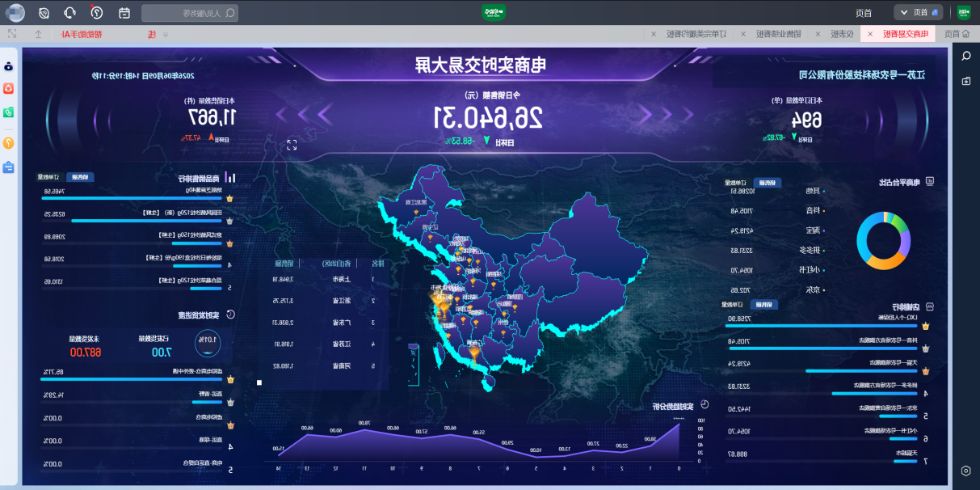Open the user avatar in the top bar
980x490 pixels.
(x=14, y=12)
